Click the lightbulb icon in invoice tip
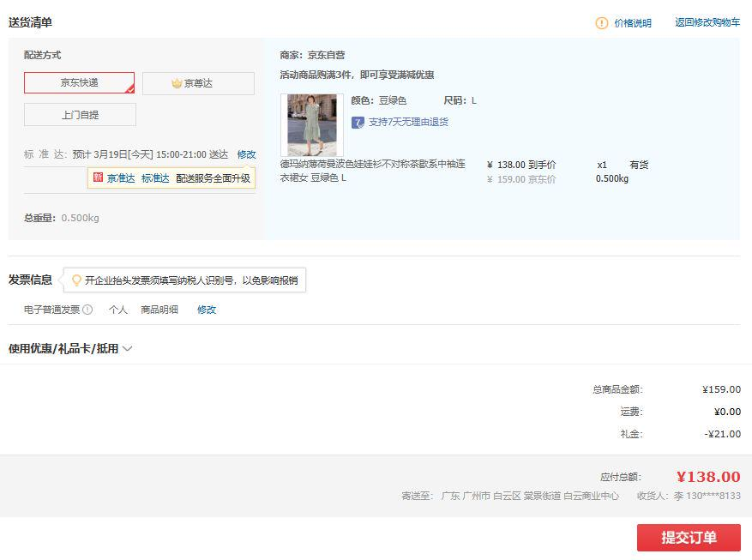The height and width of the screenshot is (560, 752). pos(76,280)
